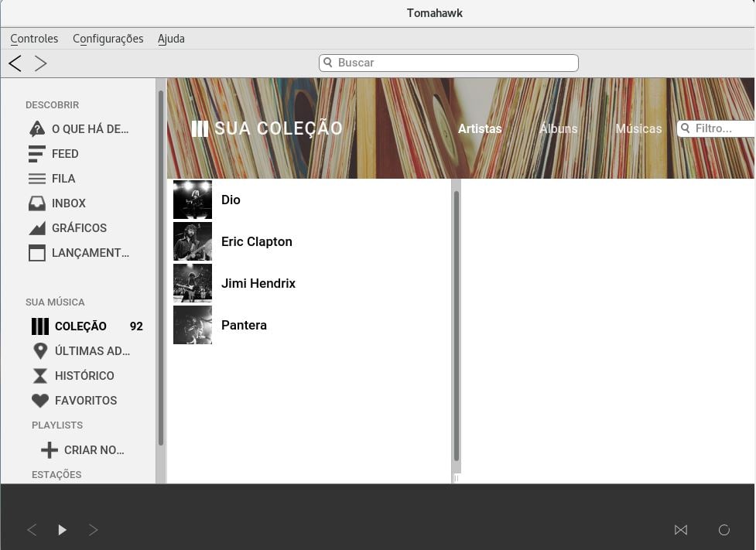756x550 pixels.
Task: Click the artist list vertical scrollbar
Action: [457, 325]
